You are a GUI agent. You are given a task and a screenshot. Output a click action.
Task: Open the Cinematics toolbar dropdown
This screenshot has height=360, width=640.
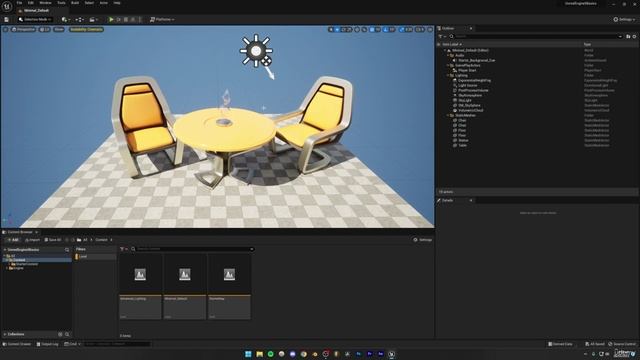click(93, 20)
